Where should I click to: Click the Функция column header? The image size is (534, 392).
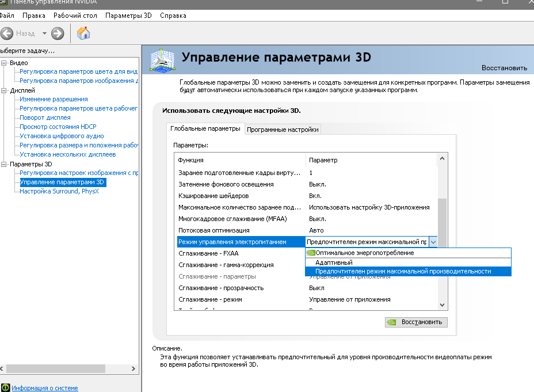point(240,160)
